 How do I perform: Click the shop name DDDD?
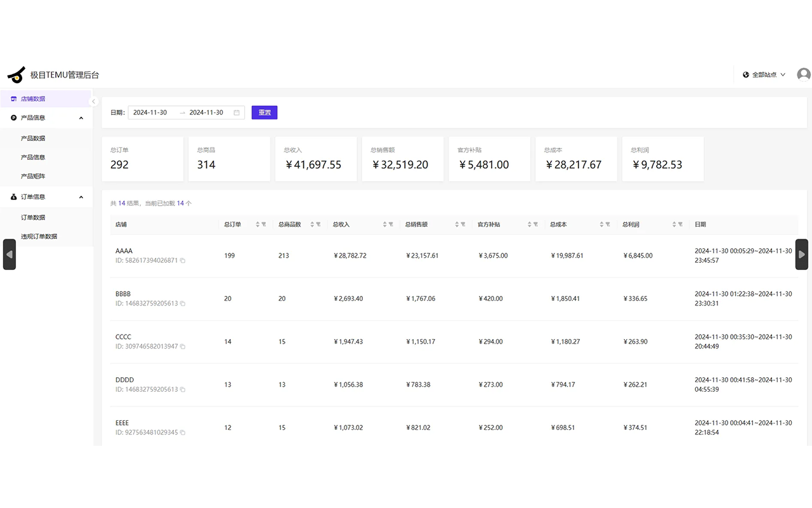coord(124,380)
